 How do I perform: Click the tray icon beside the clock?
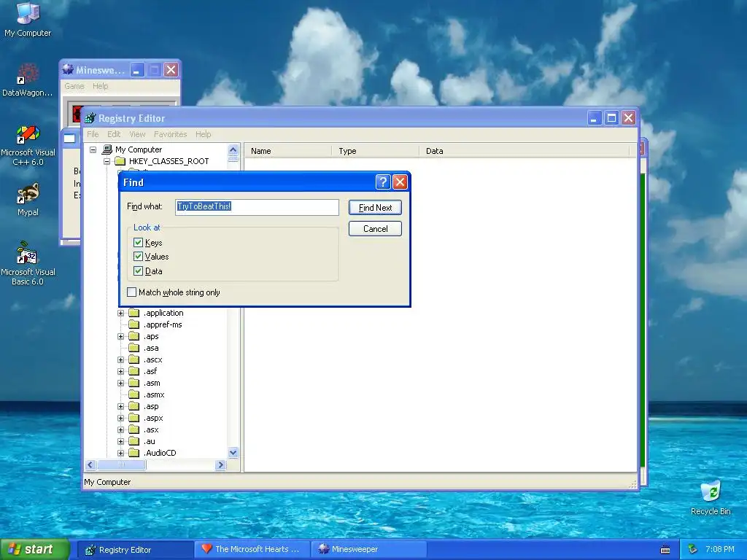point(693,549)
